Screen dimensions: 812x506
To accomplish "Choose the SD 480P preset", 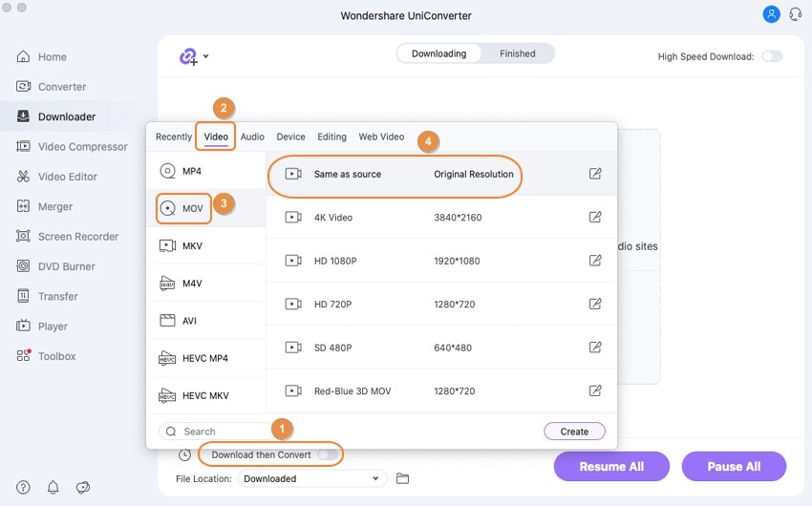I will pos(441,348).
